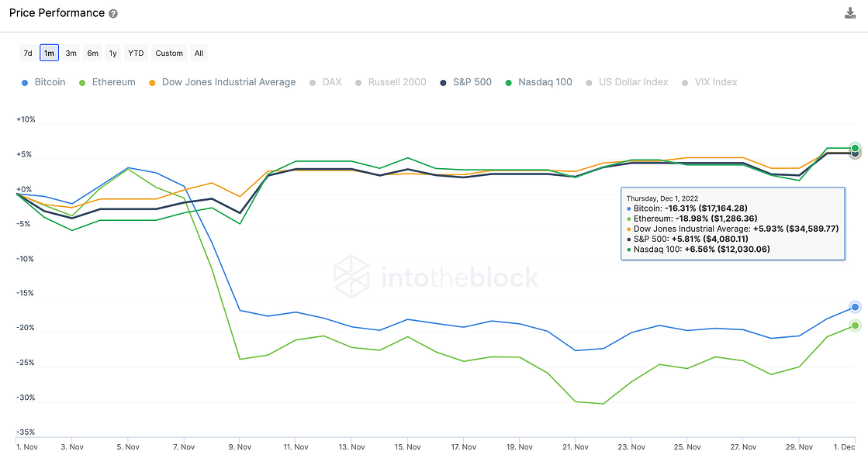Click the Dow Jones +5.93% tooltip line
The image size is (868, 465).
pos(732,229)
